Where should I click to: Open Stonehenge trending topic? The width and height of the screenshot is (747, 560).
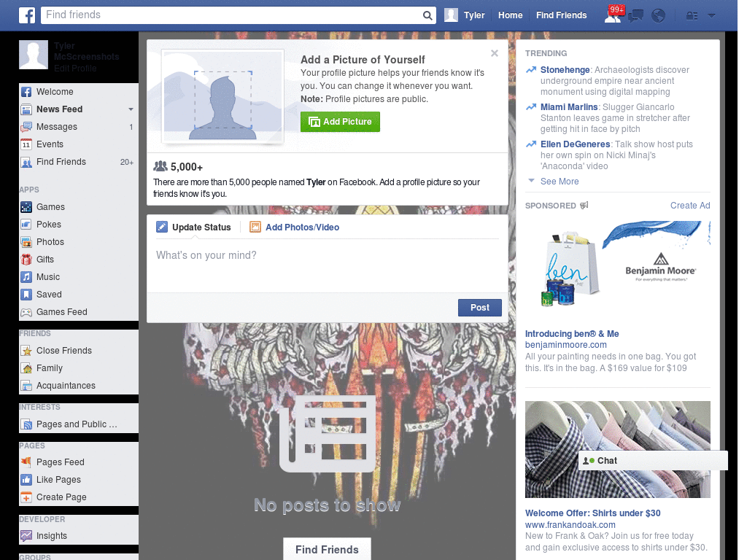565,70
